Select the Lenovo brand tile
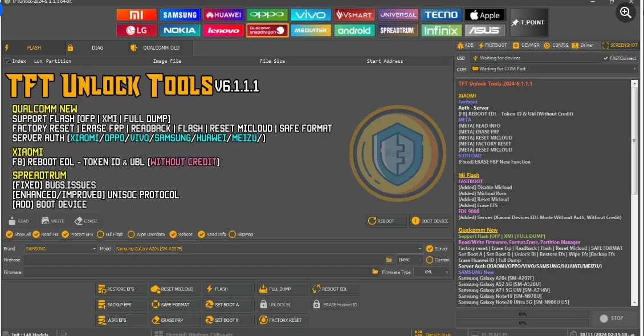 [223, 30]
